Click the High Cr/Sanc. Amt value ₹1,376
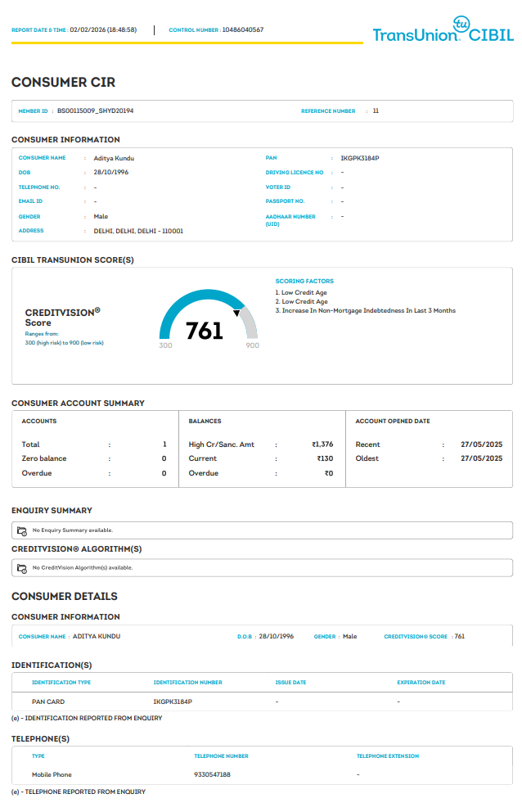 (322, 444)
